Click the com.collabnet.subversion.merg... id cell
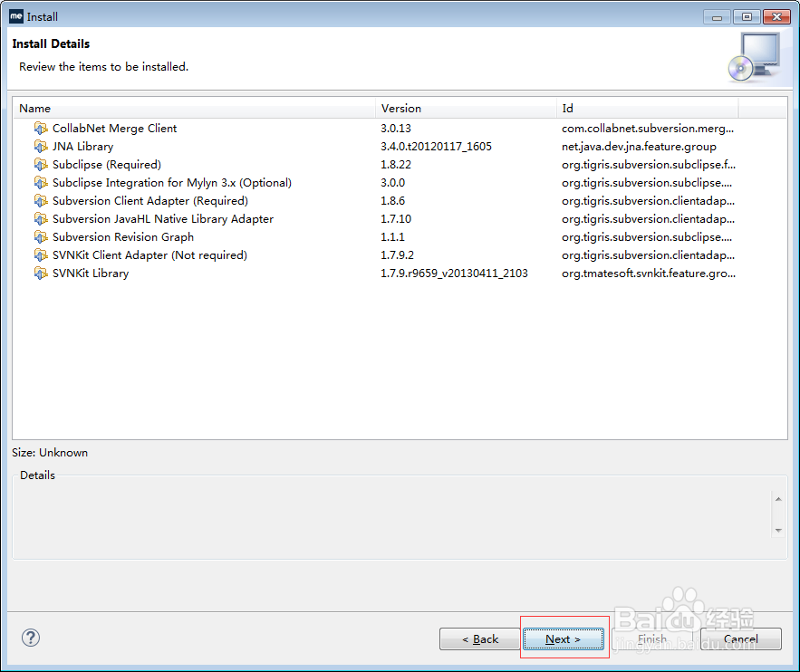Viewport: 800px width, 672px height. (648, 129)
